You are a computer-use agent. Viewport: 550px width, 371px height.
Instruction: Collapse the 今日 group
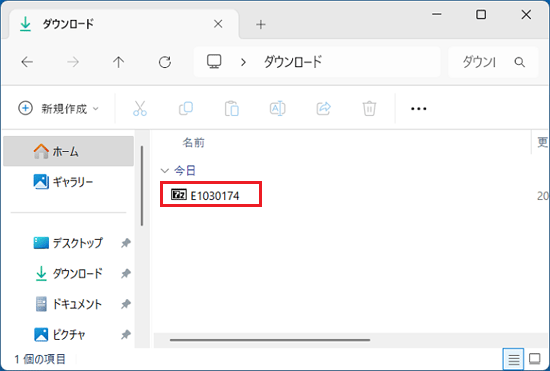164,171
